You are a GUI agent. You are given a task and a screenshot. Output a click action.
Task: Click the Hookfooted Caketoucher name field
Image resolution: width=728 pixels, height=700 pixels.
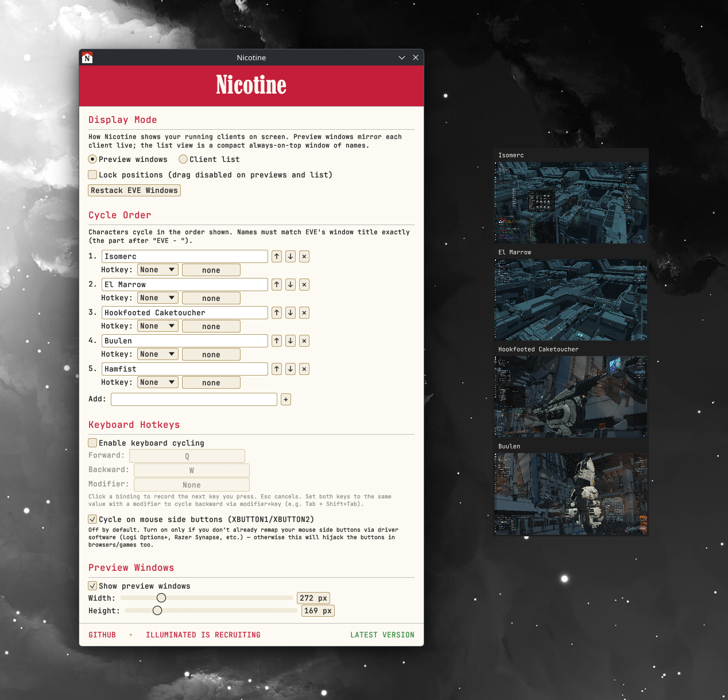[x=185, y=312]
